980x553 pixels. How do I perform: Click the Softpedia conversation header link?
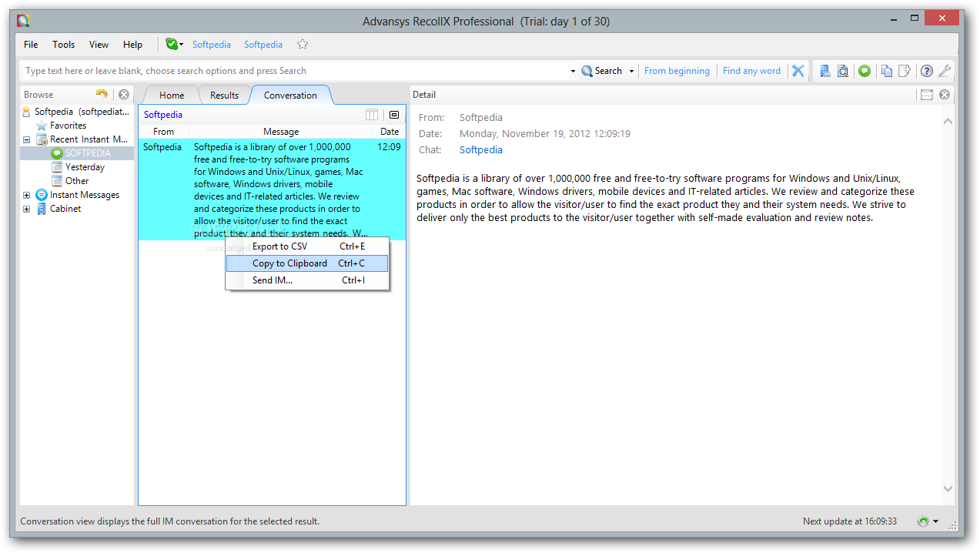(x=163, y=115)
